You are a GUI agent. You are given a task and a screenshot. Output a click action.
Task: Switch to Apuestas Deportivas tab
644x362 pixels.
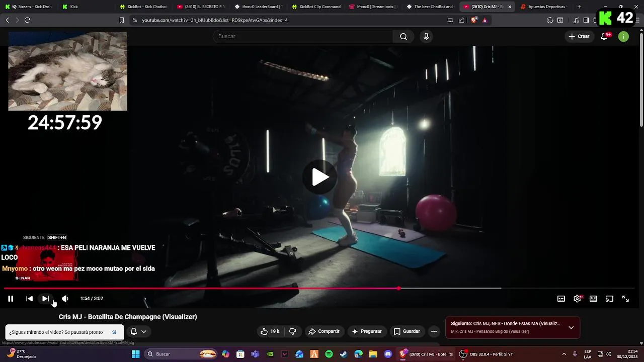pyautogui.click(x=545, y=7)
